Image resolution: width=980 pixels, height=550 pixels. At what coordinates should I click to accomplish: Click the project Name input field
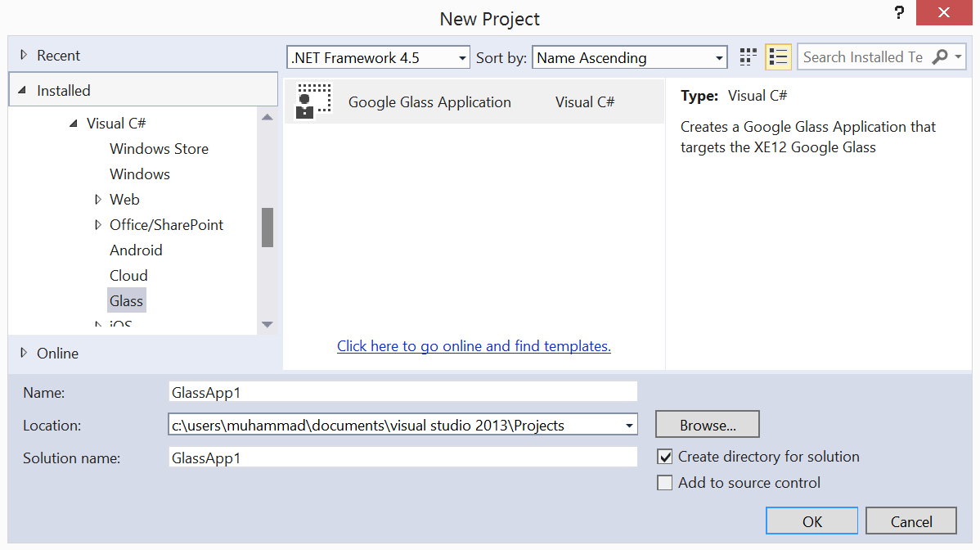coord(402,392)
